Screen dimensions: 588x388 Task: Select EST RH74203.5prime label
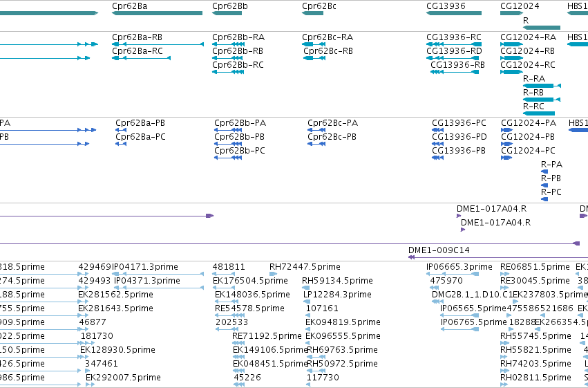536,364
